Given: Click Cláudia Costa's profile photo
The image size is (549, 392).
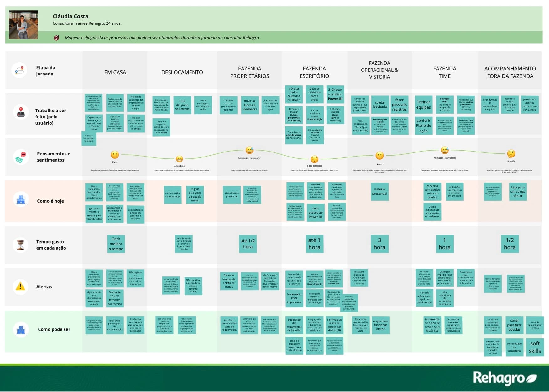Looking at the screenshot, I should (24, 25).
